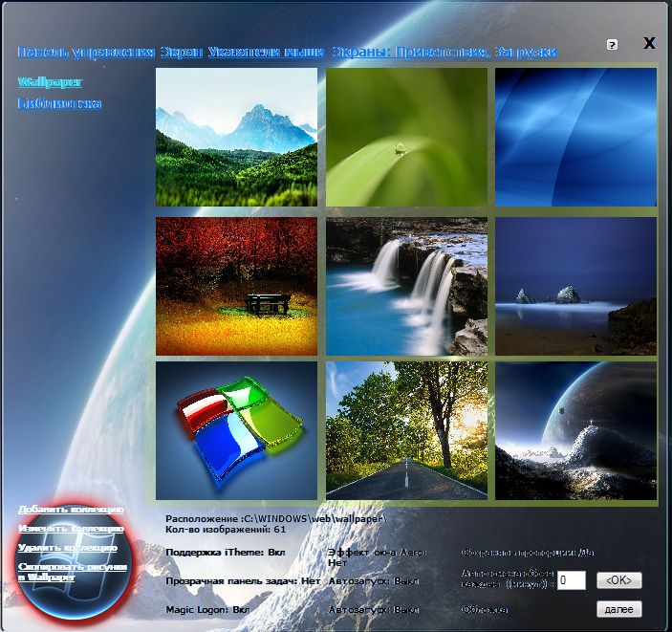Open the help question mark icon
The image size is (672, 632).
click(x=612, y=45)
